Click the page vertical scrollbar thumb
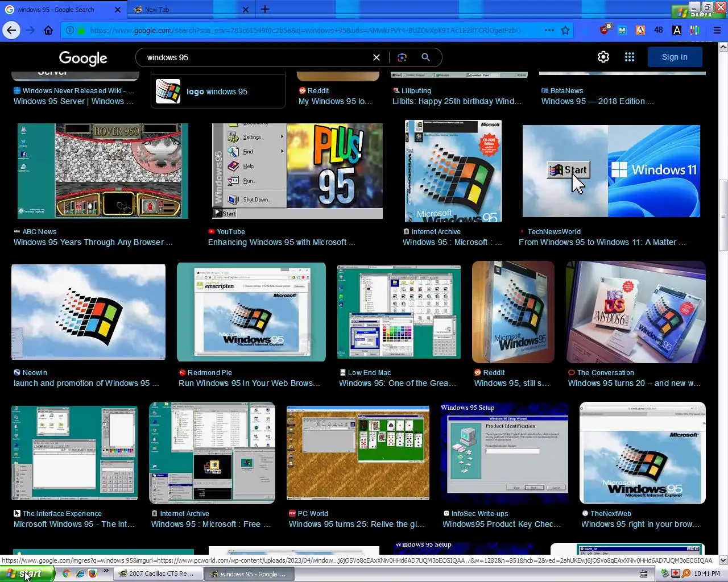Image resolution: width=728 pixels, height=582 pixels. (723, 215)
